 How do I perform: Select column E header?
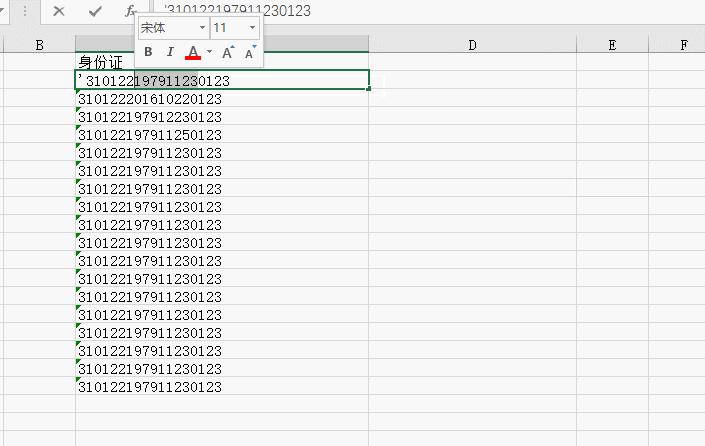click(x=611, y=44)
